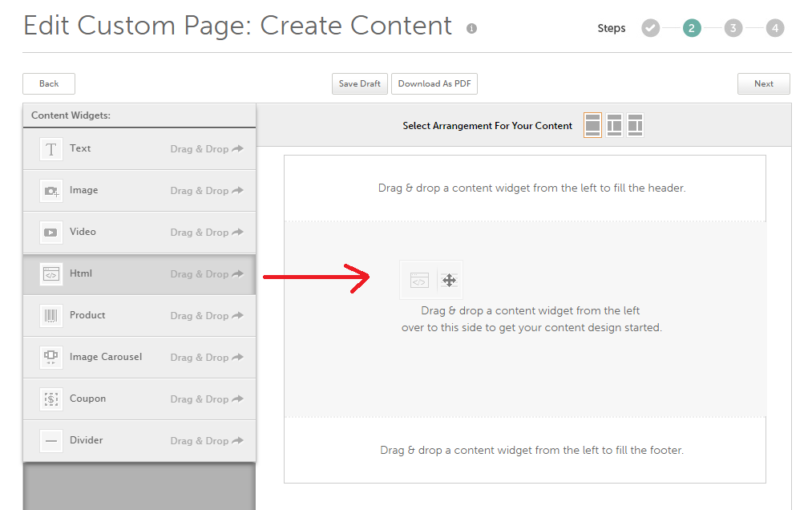Click the 'Image Carousel' widget label

(x=106, y=357)
